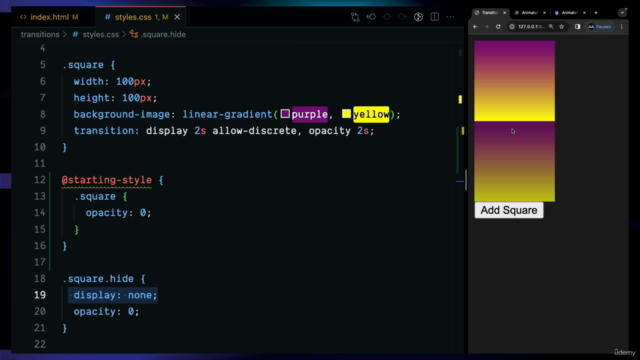Image resolution: width=640 pixels, height=360 pixels.
Task: Reload the browser page
Action: click(498, 27)
